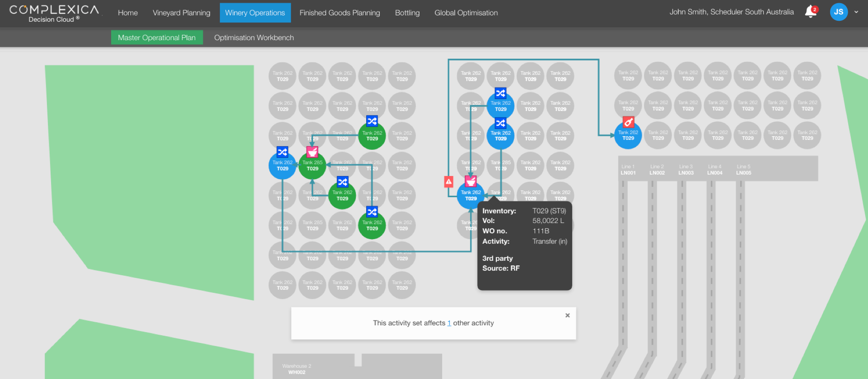The height and width of the screenshot is (379, 868).
Task: Click the red bottle icon on the blue tank
Action: click(x=628, y=122)
